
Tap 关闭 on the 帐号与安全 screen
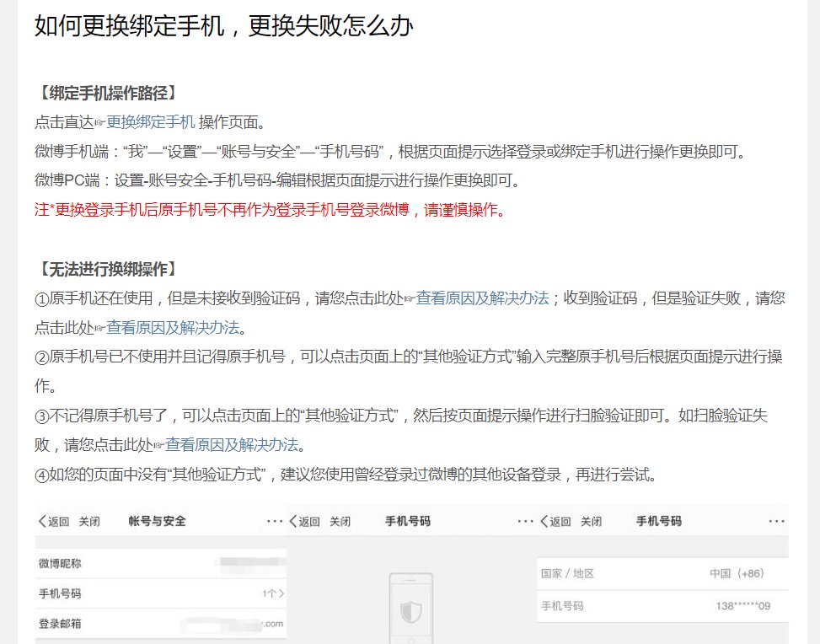coord(89,521)
